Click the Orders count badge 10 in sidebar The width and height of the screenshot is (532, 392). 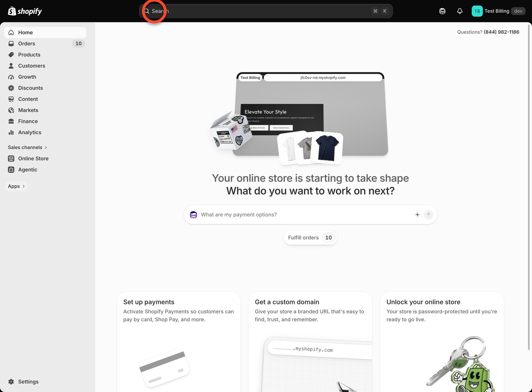click(78, 43)
